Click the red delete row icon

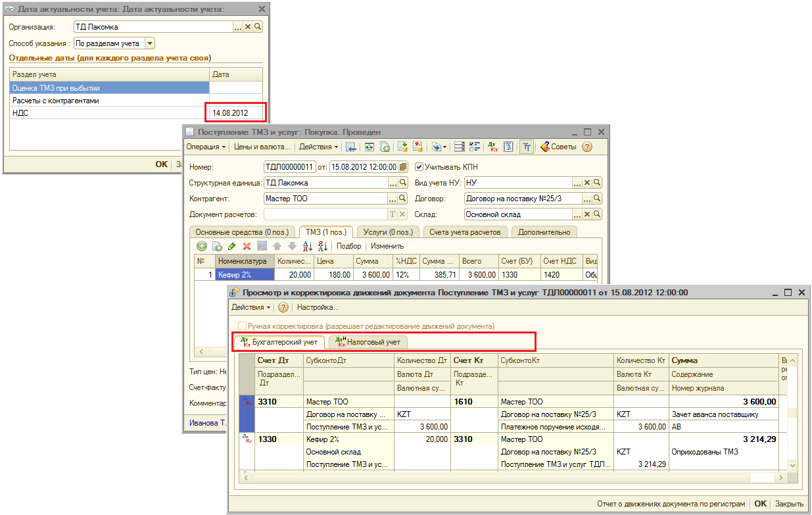(x=247, y=246)
